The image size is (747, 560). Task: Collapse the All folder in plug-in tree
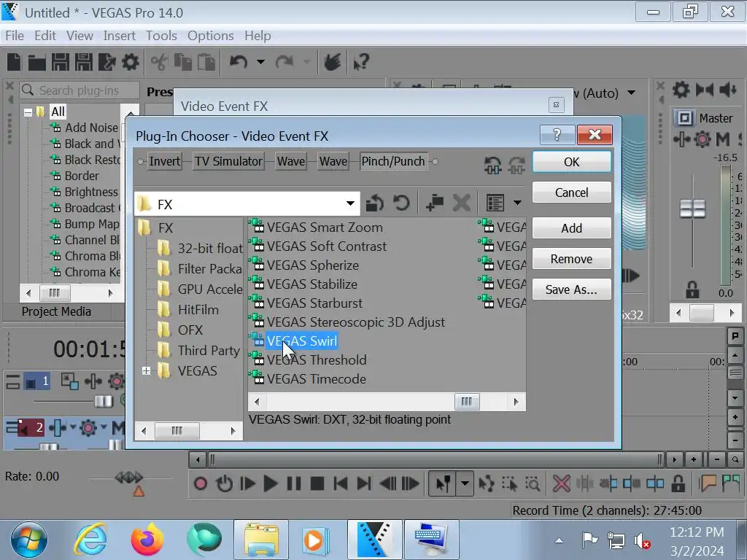pos(28,112)
